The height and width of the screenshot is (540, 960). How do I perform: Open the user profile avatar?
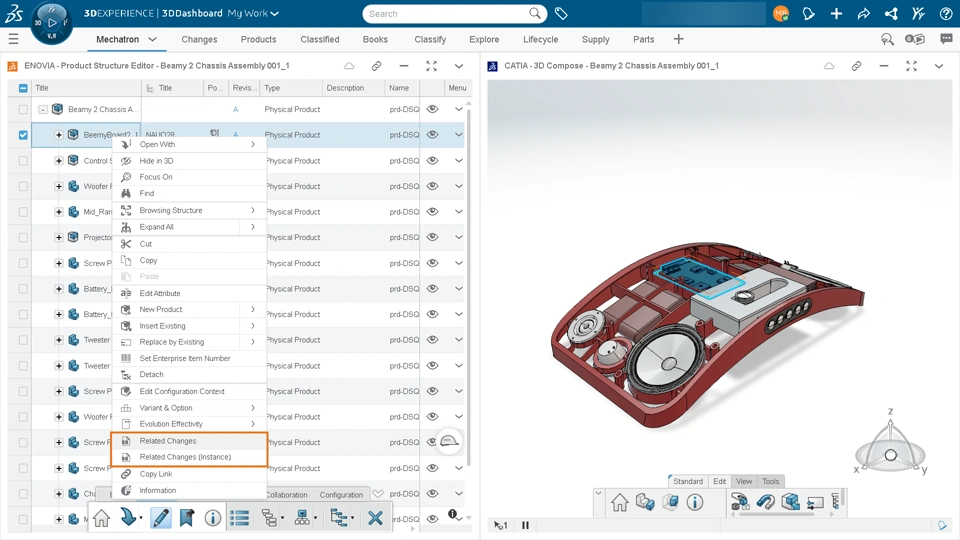(781, 13)
